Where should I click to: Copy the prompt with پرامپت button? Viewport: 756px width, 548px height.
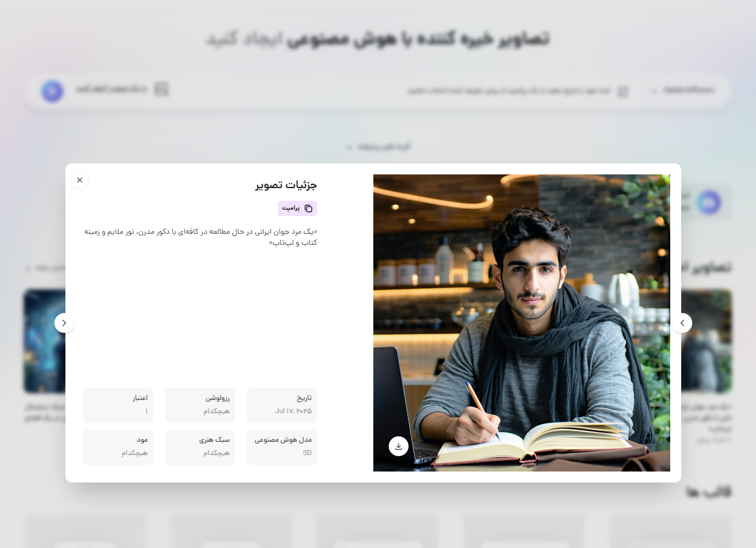tap(297, 209)
